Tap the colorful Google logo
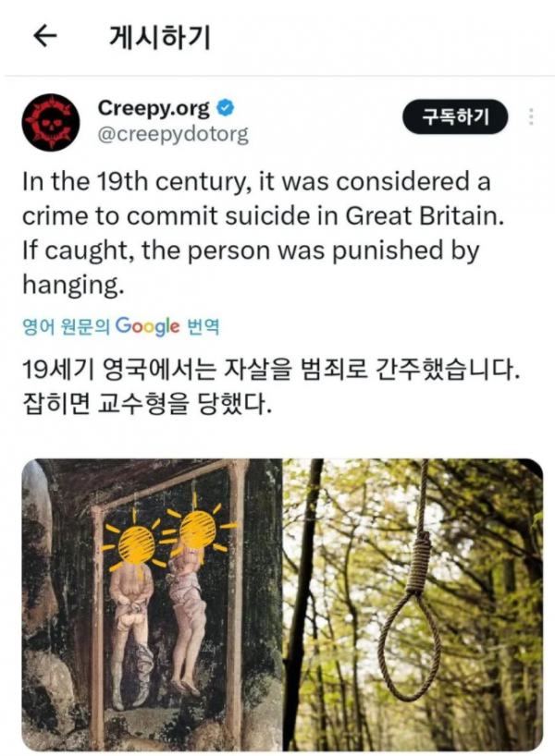555x756 pixels. tap(148, 326)
